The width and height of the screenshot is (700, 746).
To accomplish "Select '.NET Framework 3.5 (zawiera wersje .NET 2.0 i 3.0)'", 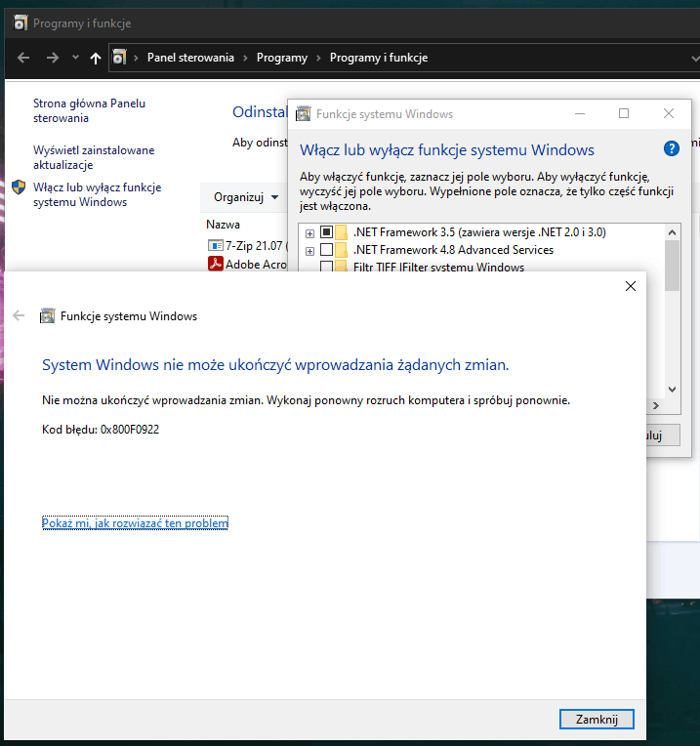I will click(479, 232).
